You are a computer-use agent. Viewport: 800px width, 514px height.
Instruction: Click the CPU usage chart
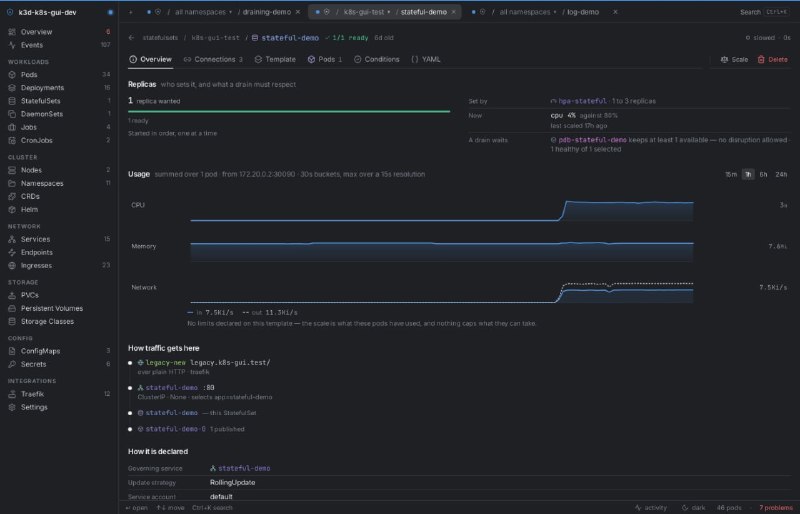(x=442, y=210)
